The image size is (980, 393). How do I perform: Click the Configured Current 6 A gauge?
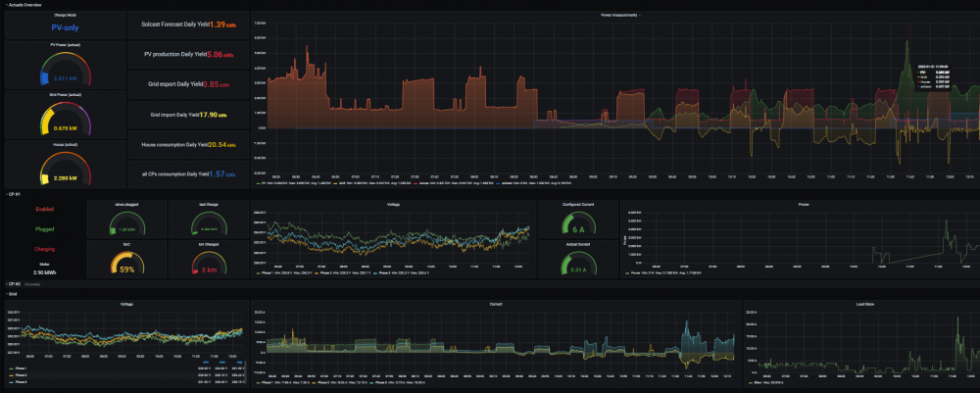[578, 221]
